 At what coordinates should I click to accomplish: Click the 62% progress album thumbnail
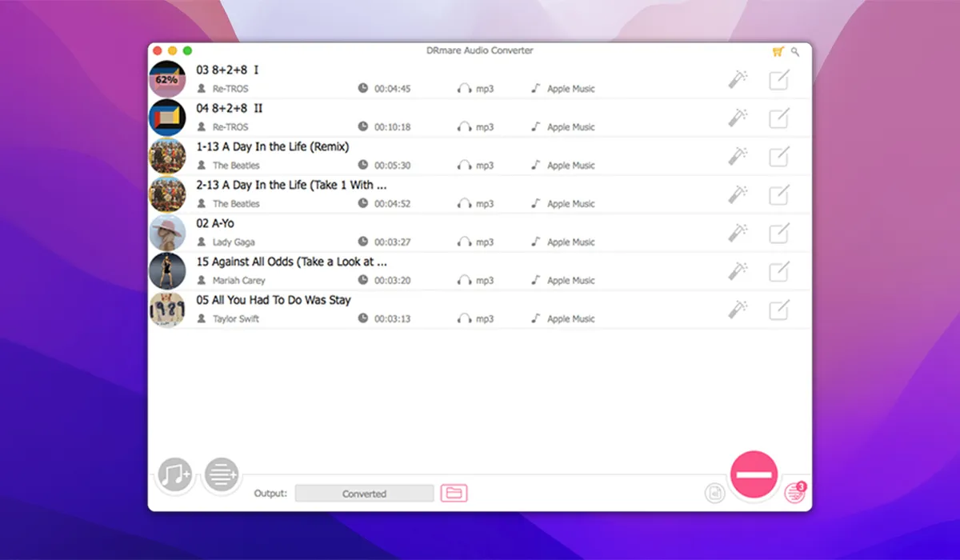(167, 79)
